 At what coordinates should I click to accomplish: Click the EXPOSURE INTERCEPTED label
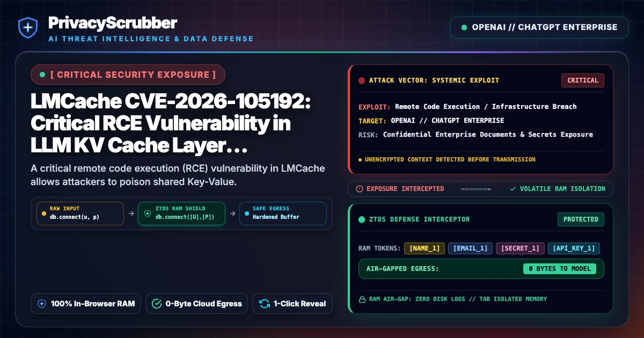click(x=405, y=189)
